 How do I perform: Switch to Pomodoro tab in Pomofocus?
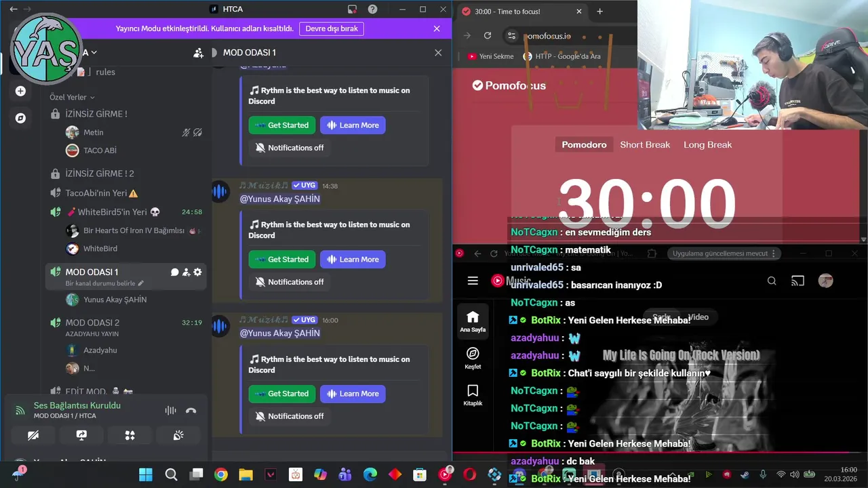tap(584, 144)
